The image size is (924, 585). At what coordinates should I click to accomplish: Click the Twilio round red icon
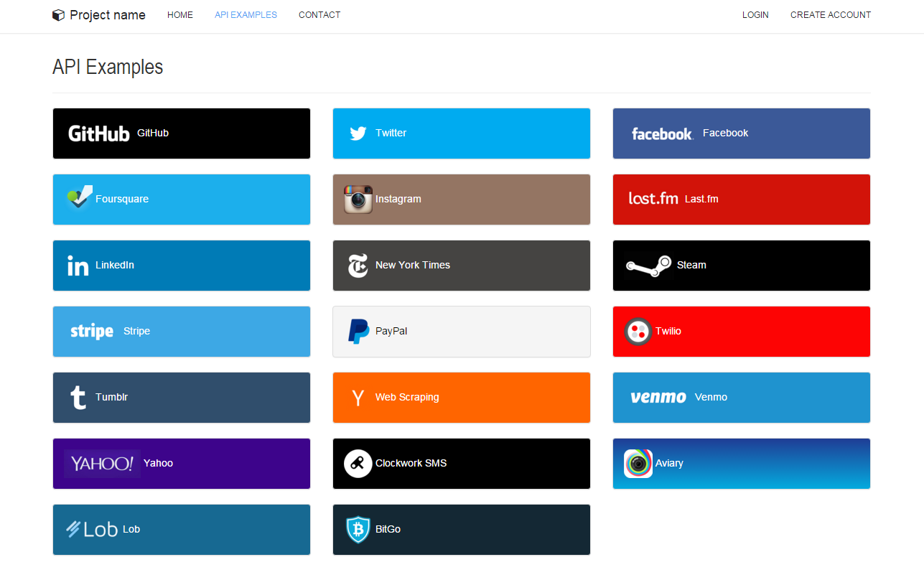638,332
